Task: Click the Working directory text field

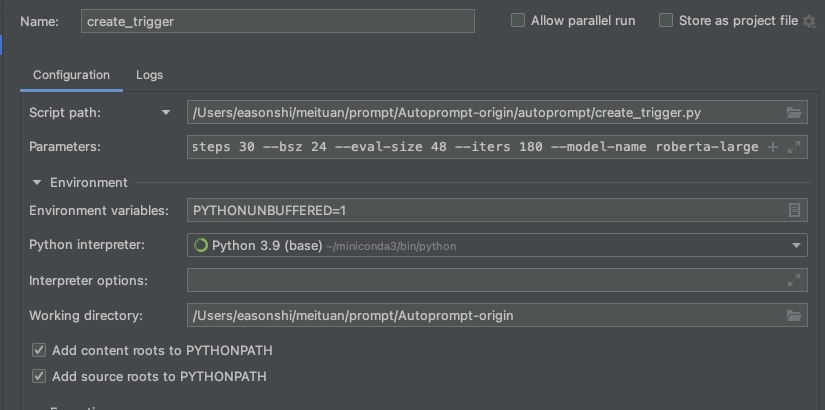Action: point(480,316)
